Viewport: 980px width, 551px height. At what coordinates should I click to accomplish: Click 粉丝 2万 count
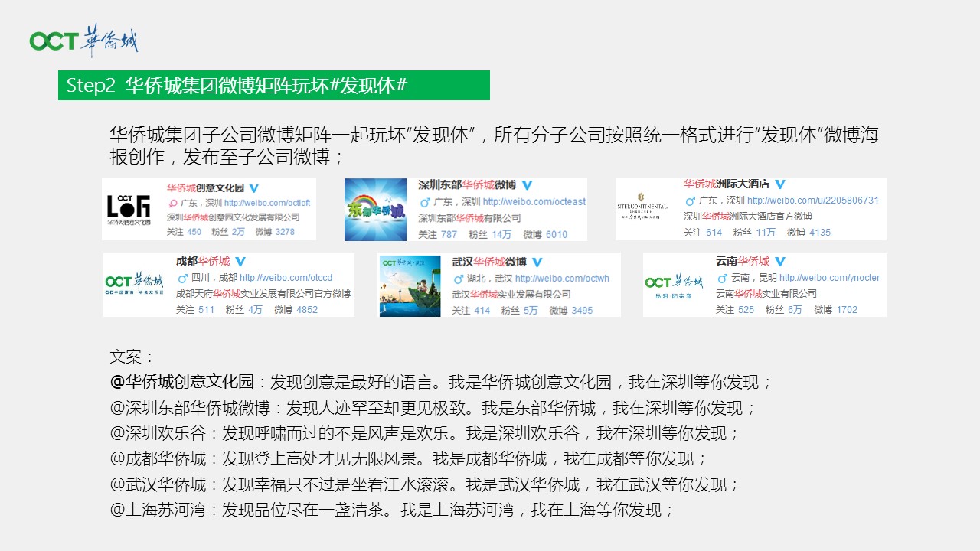tap(227, 232)
